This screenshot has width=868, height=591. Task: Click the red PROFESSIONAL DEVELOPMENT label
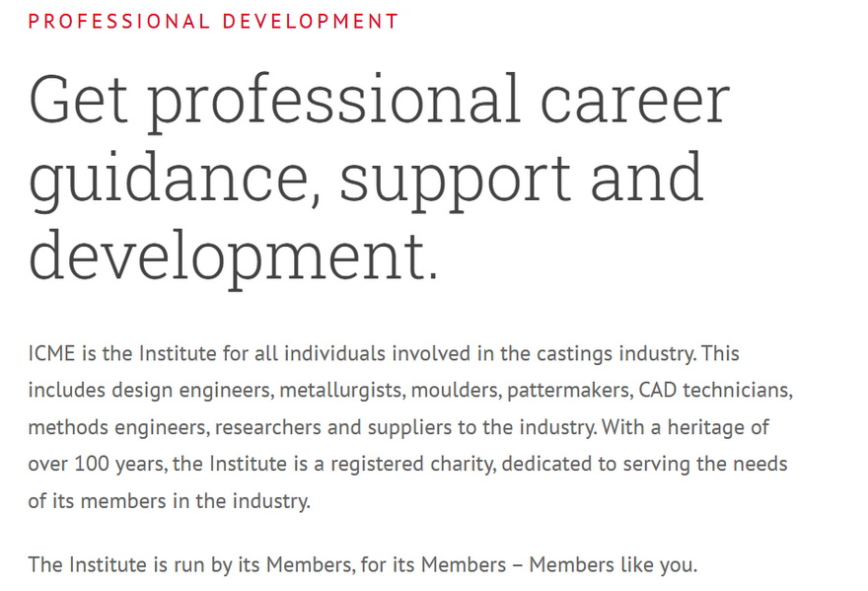pyautogui.click(x=213, y=21)
